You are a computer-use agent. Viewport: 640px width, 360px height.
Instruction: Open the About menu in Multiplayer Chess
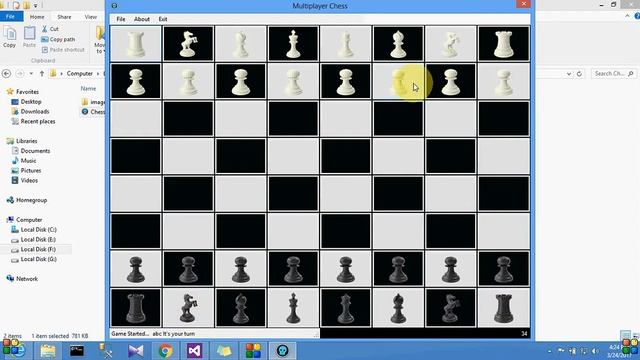point(142,19)
